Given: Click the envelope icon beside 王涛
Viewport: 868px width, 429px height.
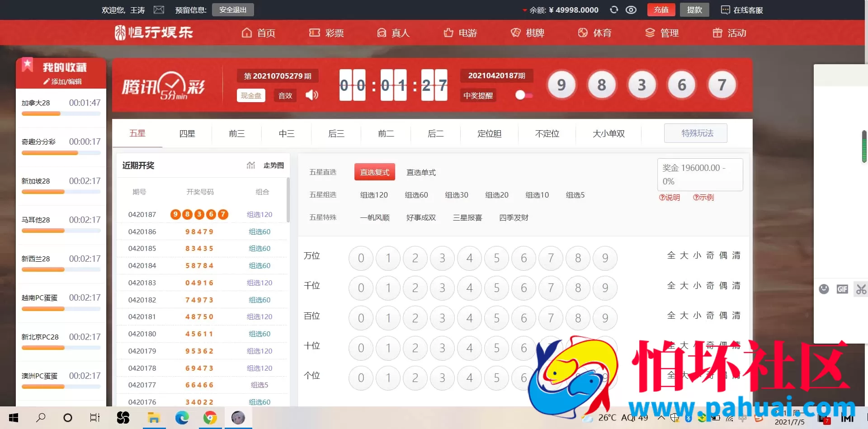Looking at the screenshot, I should point(159,9).
